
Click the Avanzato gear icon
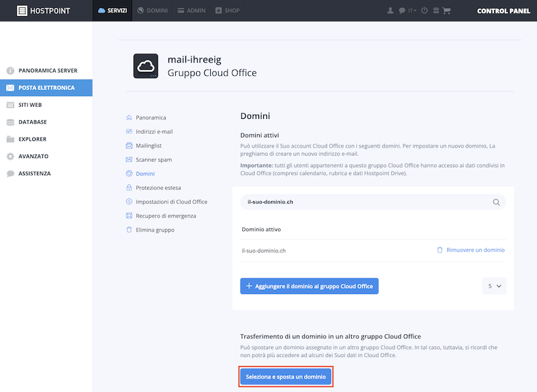pos(10,156)
